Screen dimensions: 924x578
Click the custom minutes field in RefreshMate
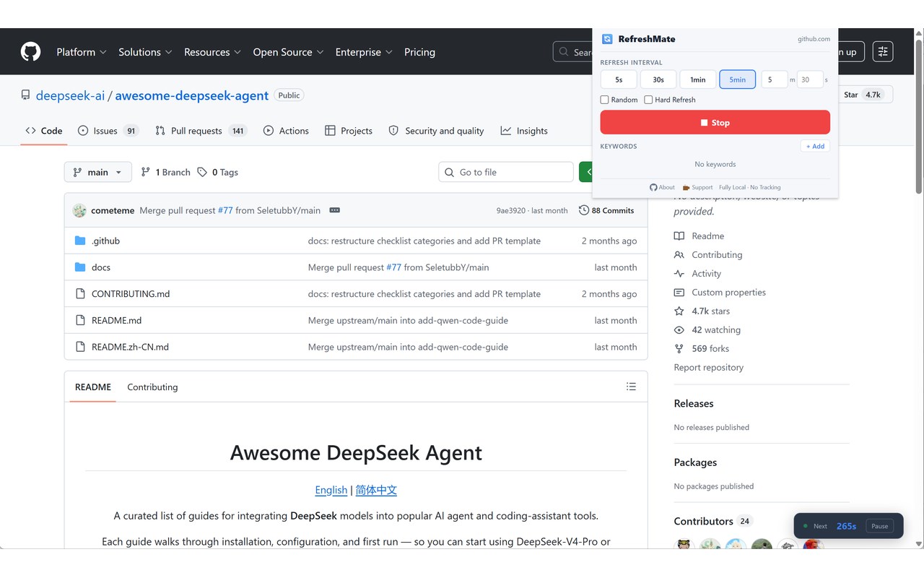pos(774,79)
